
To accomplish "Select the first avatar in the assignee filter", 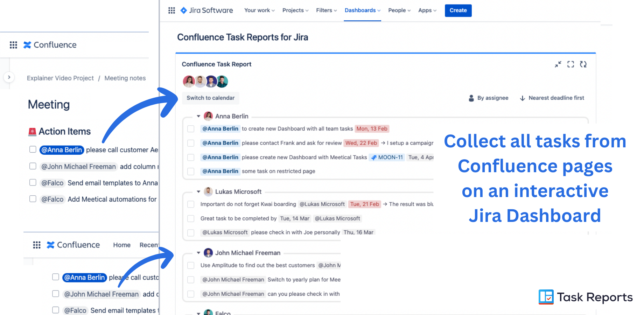I will pyautogui.click(x=189, y=82).
